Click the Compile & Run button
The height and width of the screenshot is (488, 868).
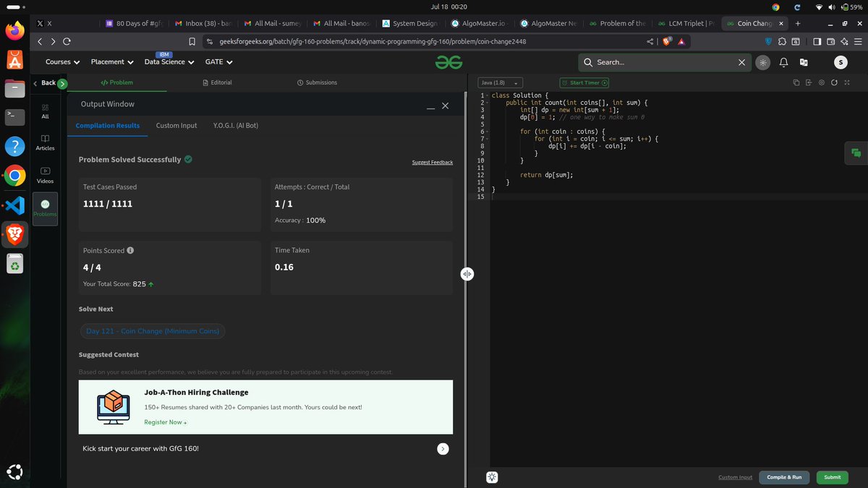click(784, 477)
